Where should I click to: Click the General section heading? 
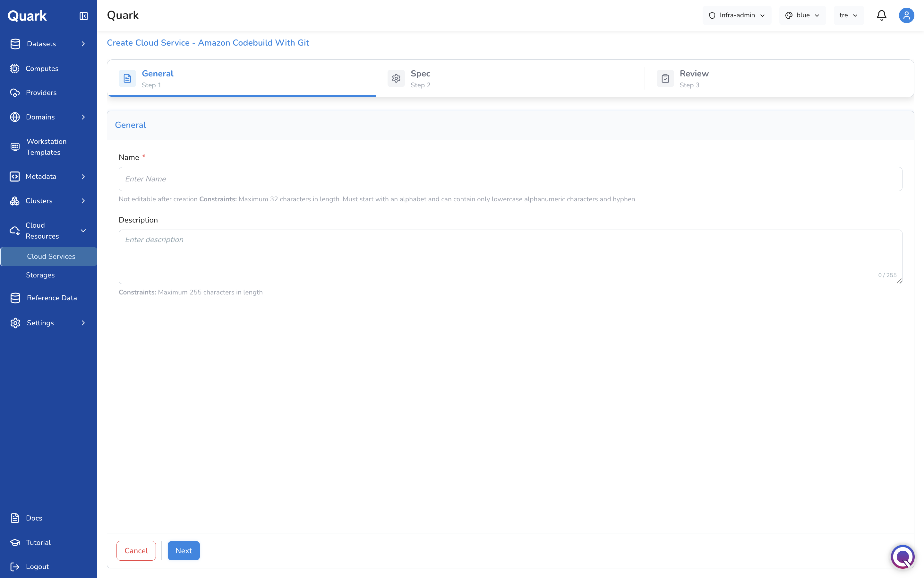pyautogui.click(x=130, y=125)
